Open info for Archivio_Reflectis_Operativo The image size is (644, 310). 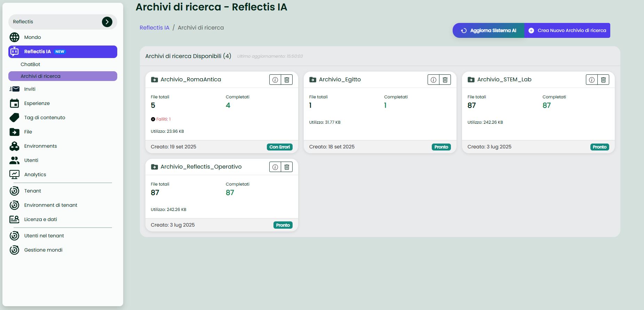275,167
